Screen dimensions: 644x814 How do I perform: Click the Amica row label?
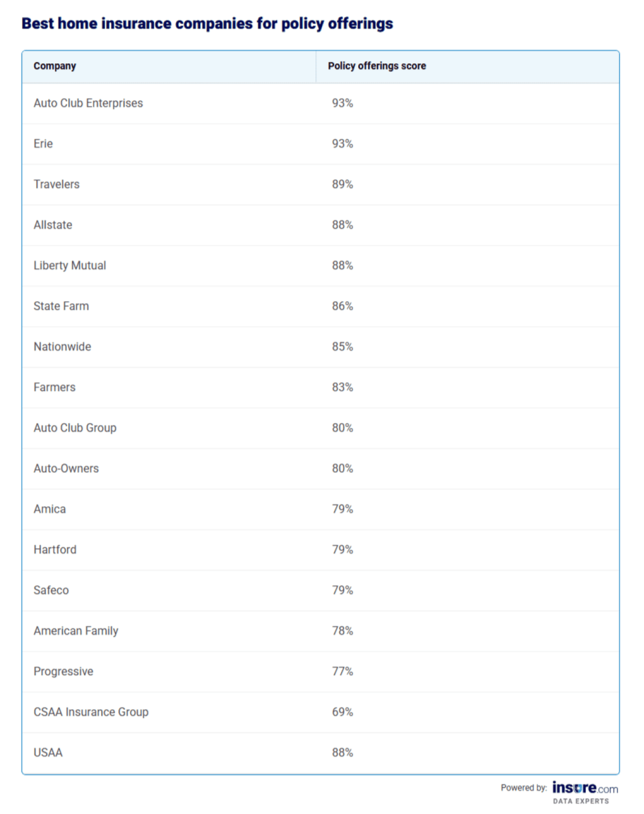(x=50, y=510)
